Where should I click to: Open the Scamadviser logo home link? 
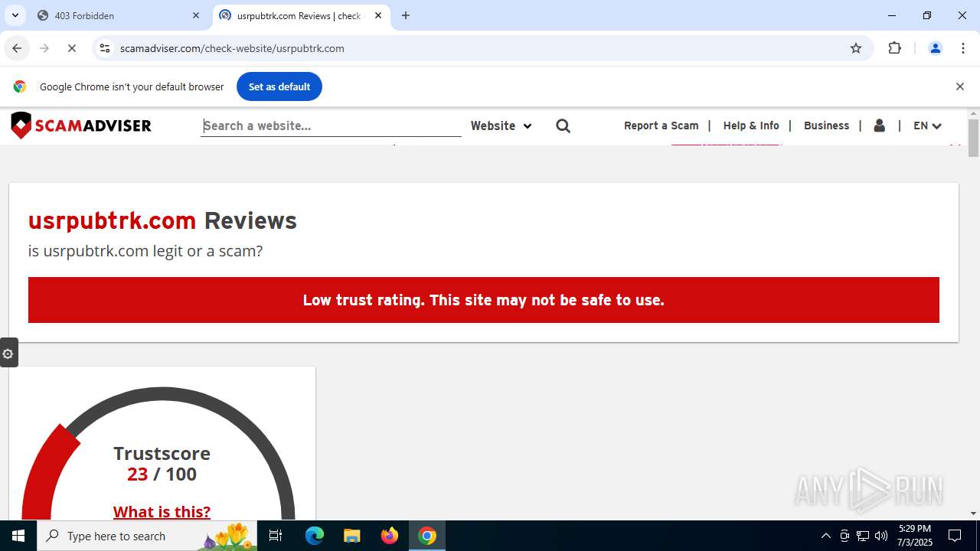click(x=81, y=126)
